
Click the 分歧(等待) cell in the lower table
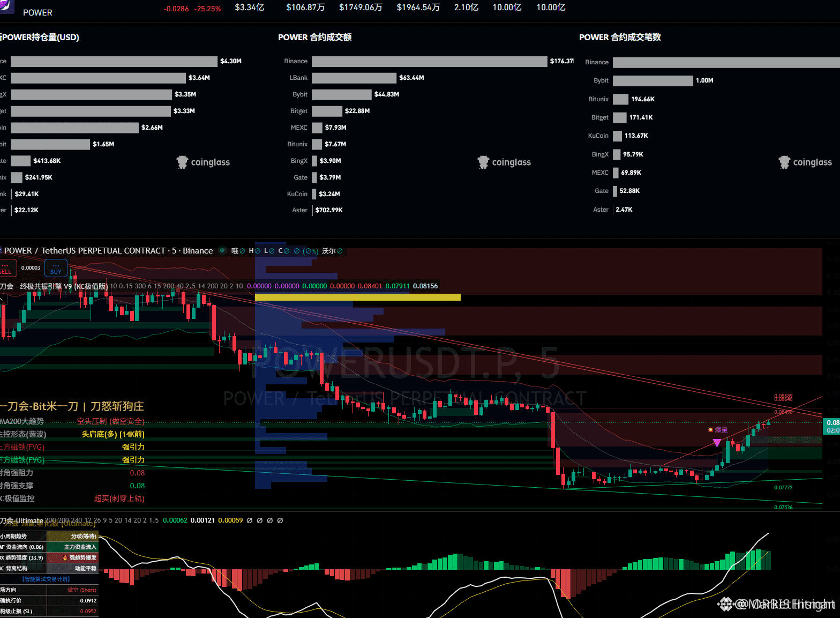click(x=73, y=536)
